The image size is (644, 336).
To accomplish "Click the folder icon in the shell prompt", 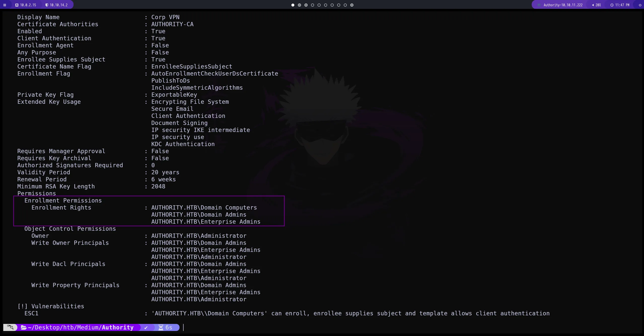I will [x=24, y=327].
